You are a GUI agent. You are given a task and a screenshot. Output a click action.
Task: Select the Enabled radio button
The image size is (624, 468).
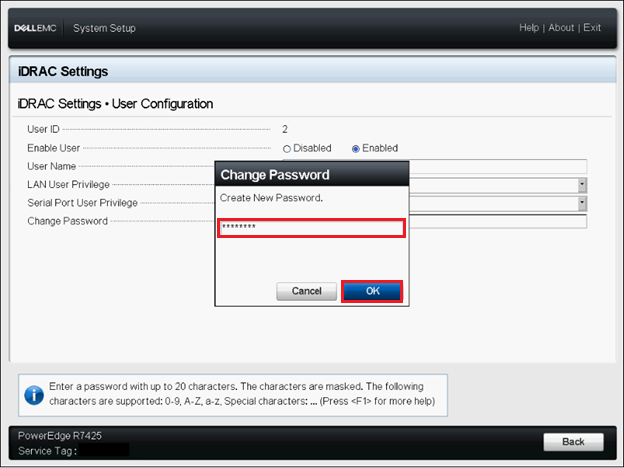coord(356,148)
